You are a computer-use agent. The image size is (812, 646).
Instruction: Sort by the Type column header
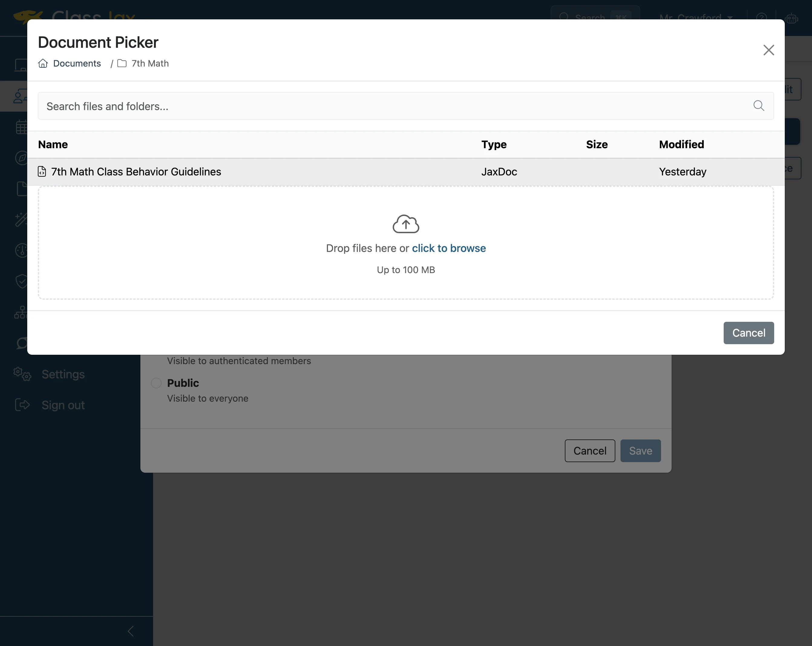click(x=494, y=145)
